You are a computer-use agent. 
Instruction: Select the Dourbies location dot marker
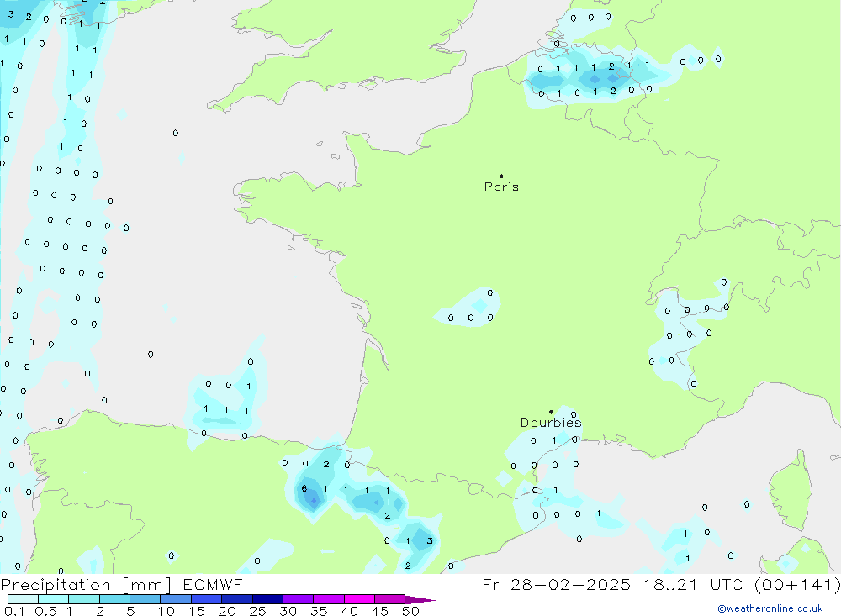tap(551, 412)
